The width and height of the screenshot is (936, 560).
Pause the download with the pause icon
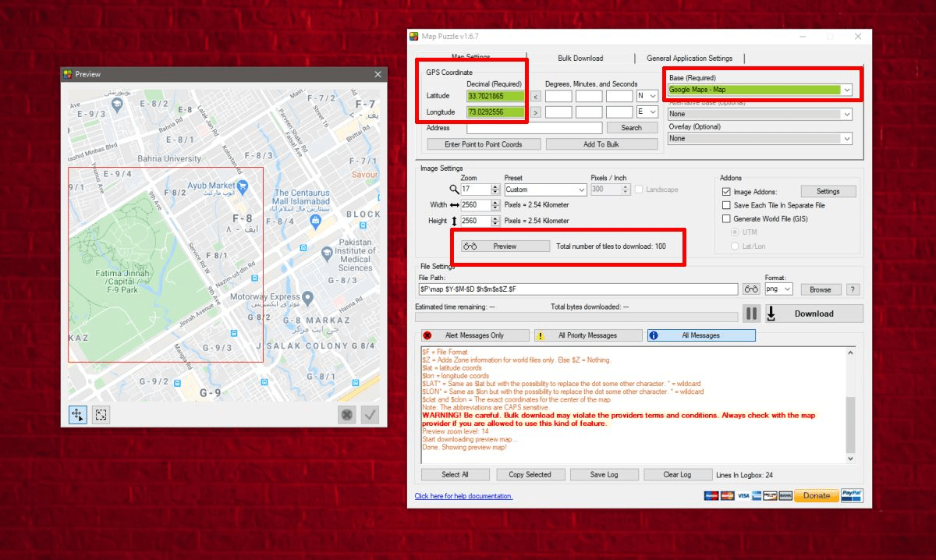pos(751,313)
